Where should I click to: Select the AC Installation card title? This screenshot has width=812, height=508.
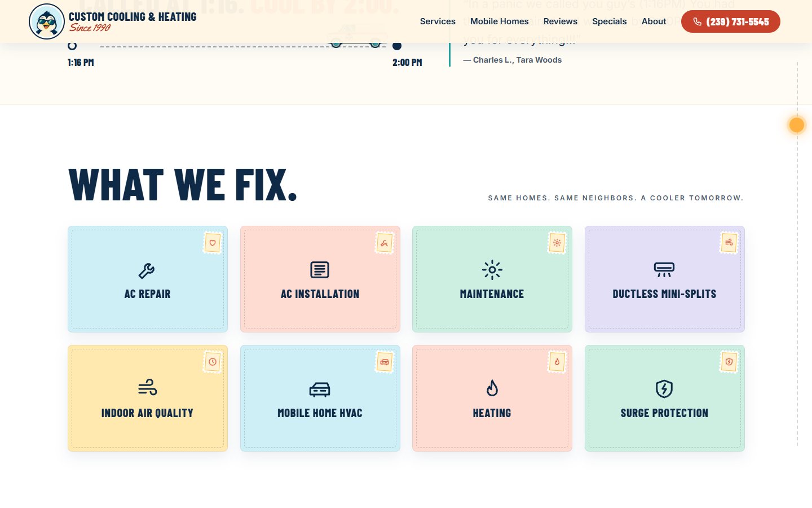320,294
